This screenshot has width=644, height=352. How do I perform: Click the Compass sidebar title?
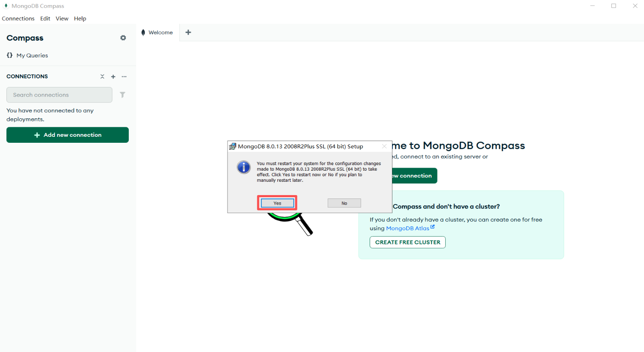pos(25,38)
